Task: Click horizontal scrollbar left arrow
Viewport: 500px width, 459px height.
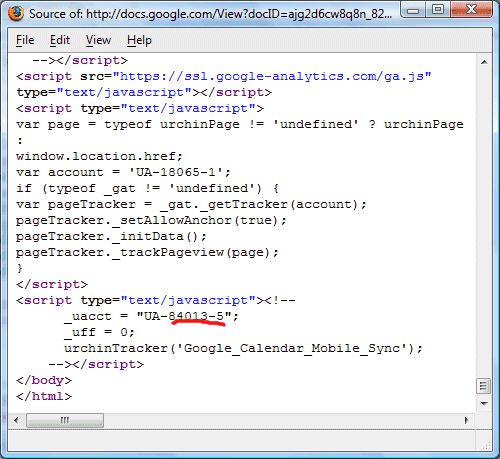Action: pos(16,420)
